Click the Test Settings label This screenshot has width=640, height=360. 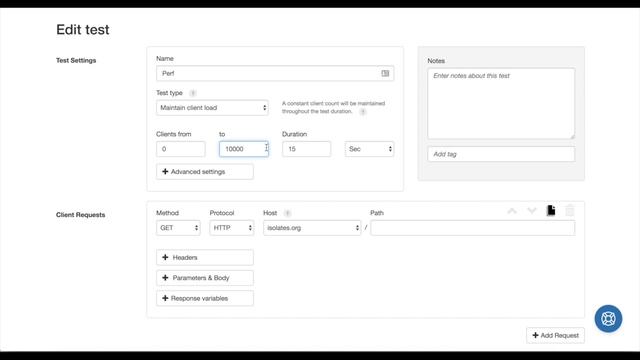[x=76, y=60]
